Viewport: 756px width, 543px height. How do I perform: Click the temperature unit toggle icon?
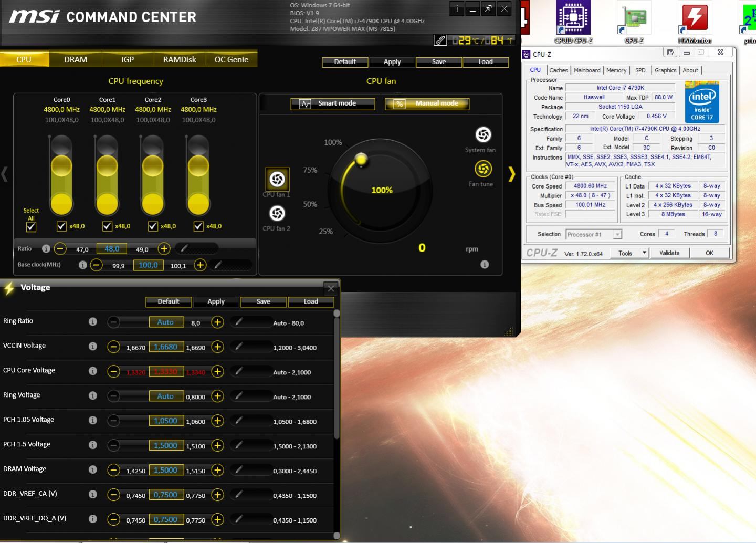tap(440, 40)
